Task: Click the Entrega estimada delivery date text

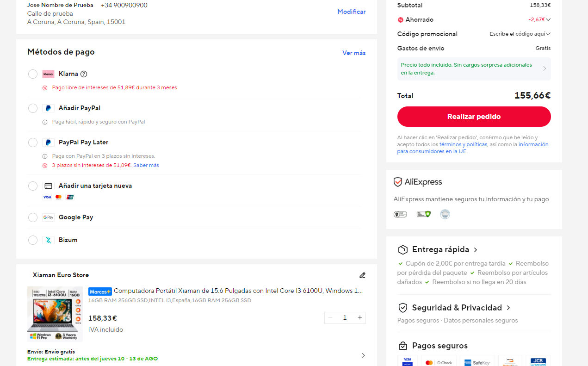Action: click(x=93, y=359)
